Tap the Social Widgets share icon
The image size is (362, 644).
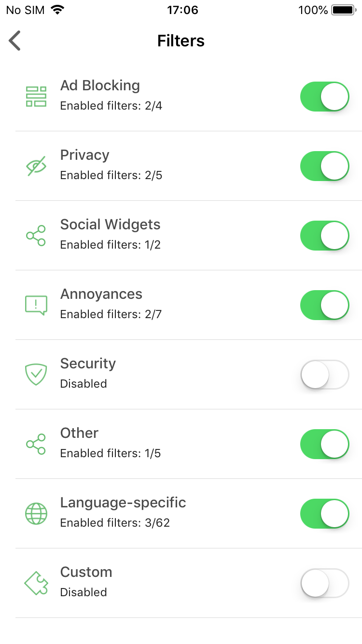[x=36, y=236]
